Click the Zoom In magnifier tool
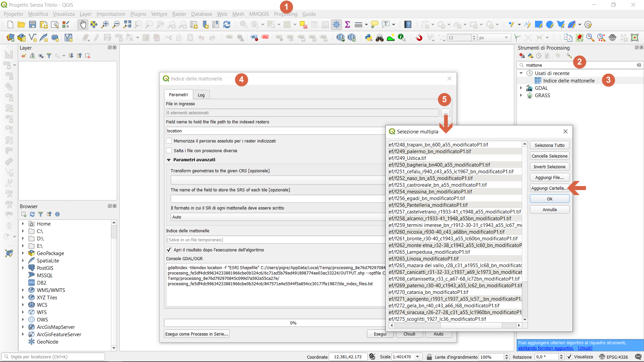644x362 pixels. [x=105, y=24]
